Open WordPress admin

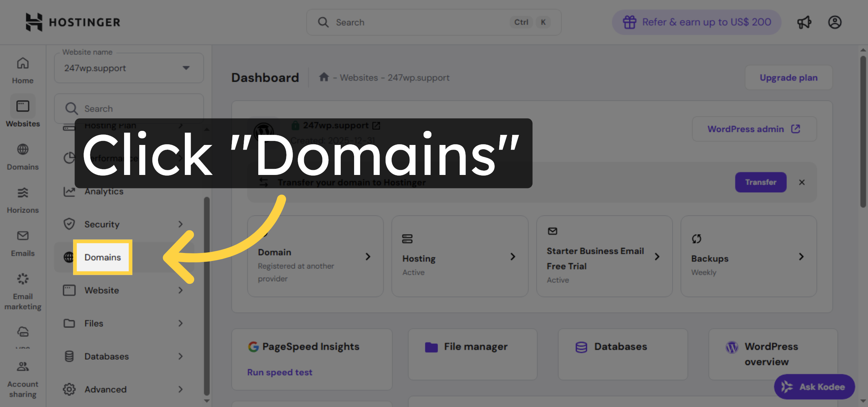click(x=754, y=129)
